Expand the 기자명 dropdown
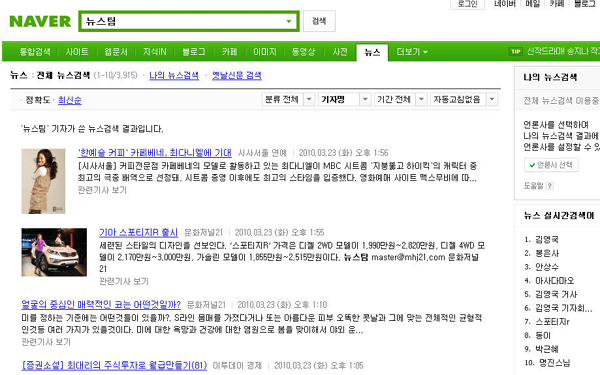 [344, 99]
